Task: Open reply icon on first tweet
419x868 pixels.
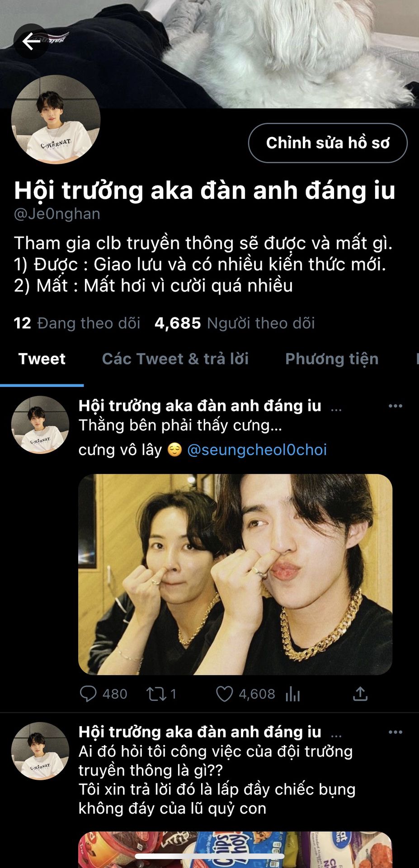Action: [x=88, y=694]
